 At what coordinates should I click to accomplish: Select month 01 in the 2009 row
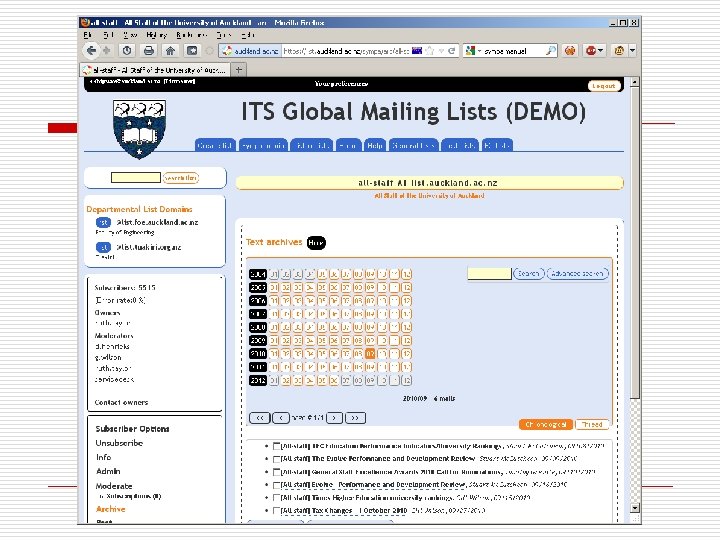[274, 340]
